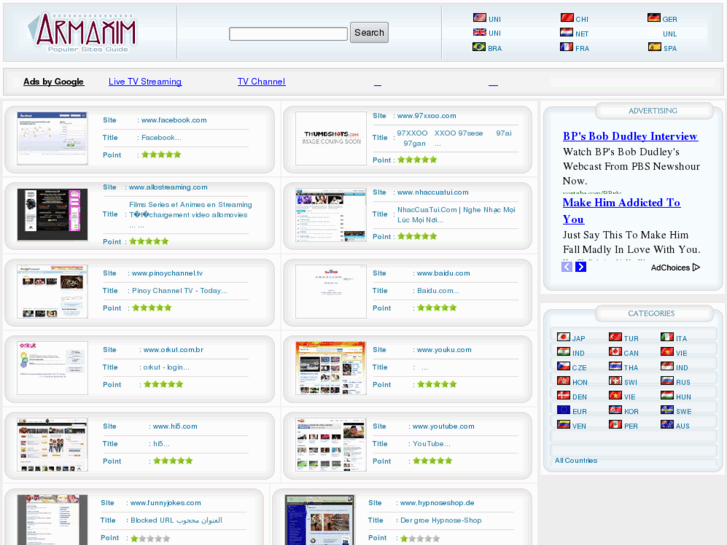This screenshot has width=727, height=545.
Task: Click the www.orkut.com.br site text
Action: (x=173, y=350)
